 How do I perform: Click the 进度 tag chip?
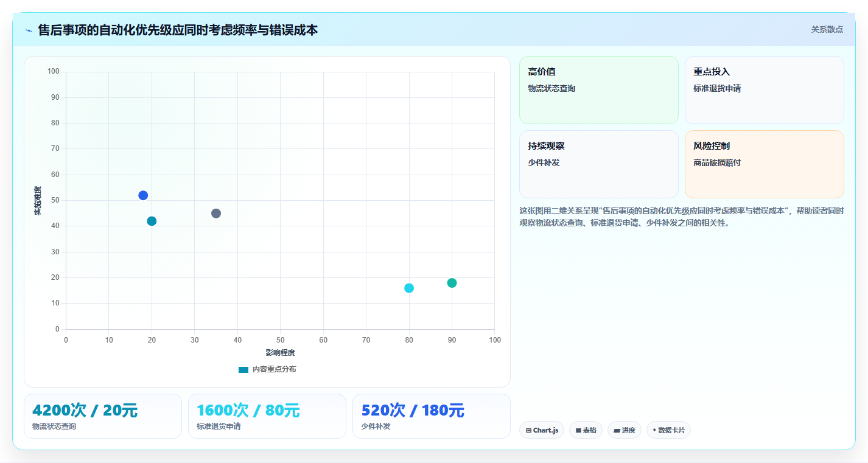(x=625, y=430)
